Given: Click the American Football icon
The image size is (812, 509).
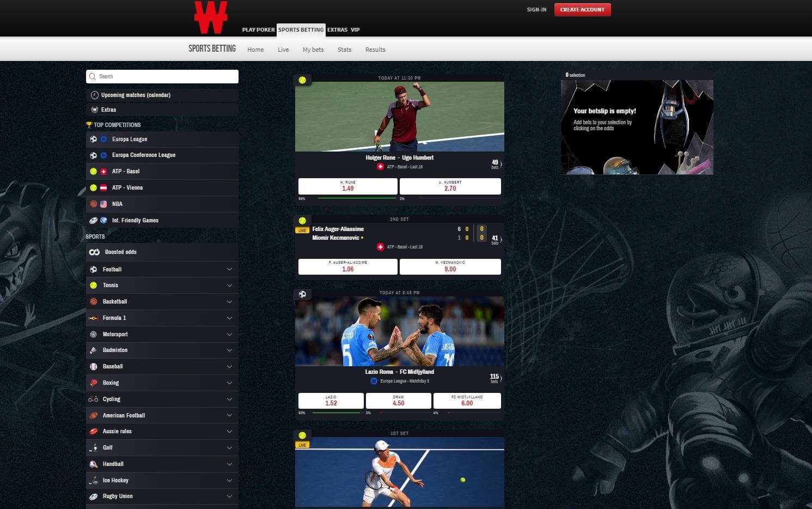Looking at the screenshot, I should point(93,415).
